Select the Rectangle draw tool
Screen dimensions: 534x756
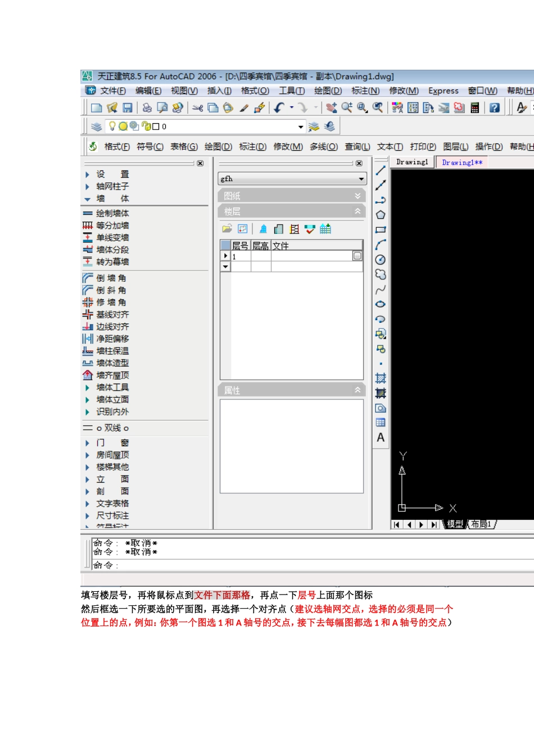coord(381,229)
